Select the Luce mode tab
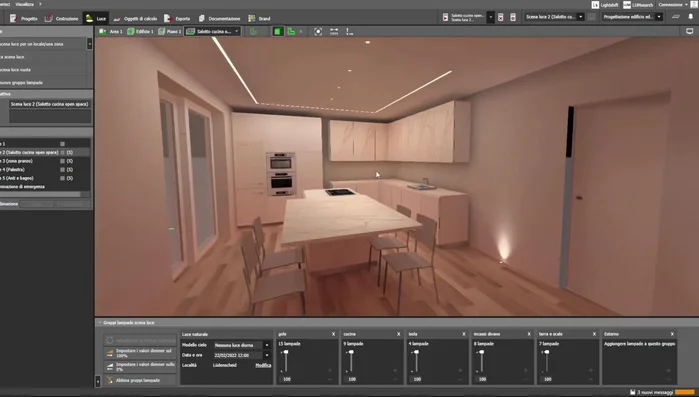699x397 pixels. point(95,18)
